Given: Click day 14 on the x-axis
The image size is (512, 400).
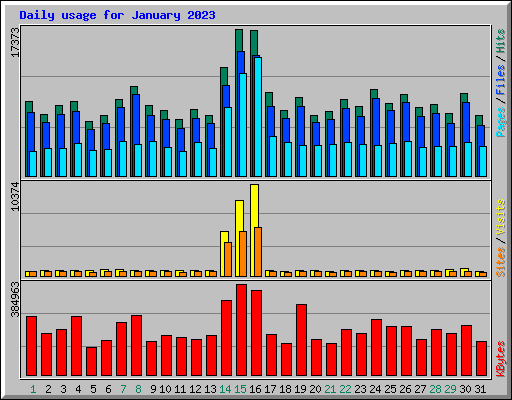Looking at the screenshot, I should (x=225, y=389).
